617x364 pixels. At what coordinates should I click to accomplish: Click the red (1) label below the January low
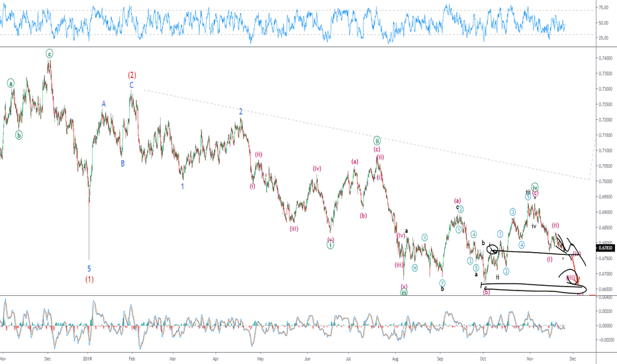pos(89,279)
